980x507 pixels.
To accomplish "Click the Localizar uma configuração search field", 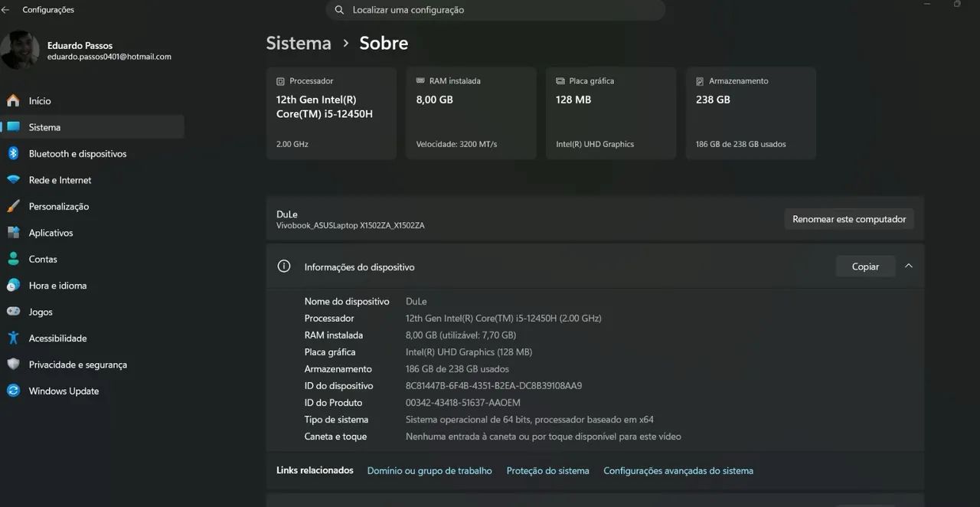I will coord(495,10).
